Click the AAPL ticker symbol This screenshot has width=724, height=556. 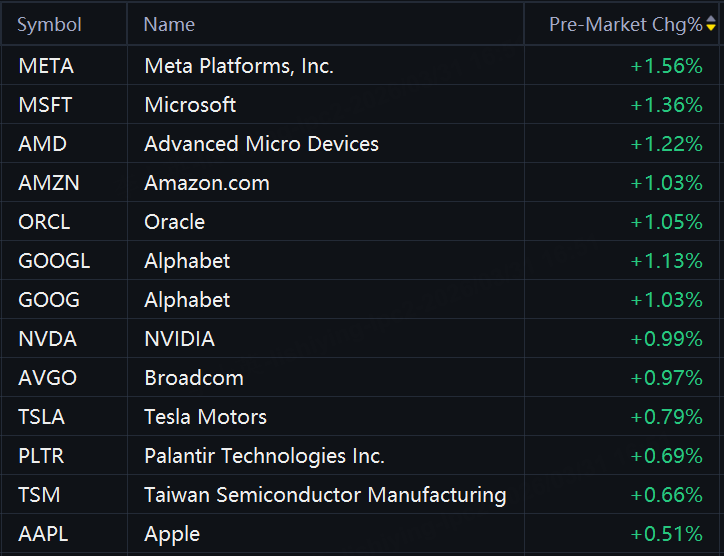(x=43, y=534)
